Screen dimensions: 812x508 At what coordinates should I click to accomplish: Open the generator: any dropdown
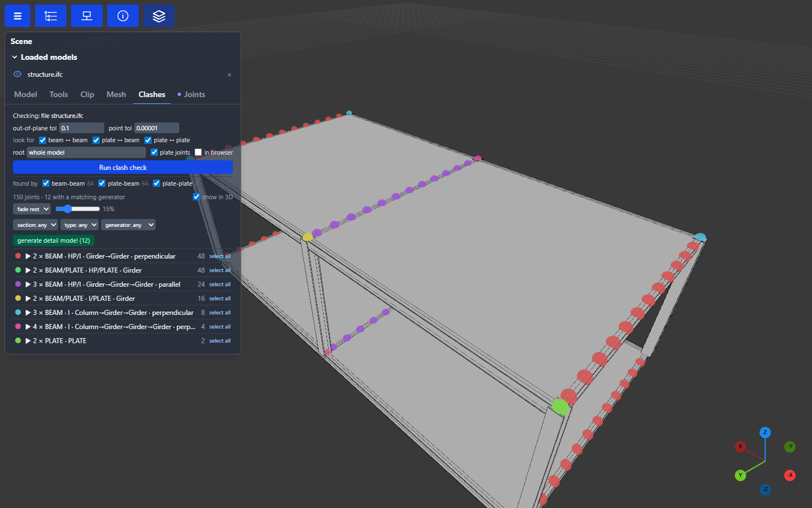[x=128, y=225]
